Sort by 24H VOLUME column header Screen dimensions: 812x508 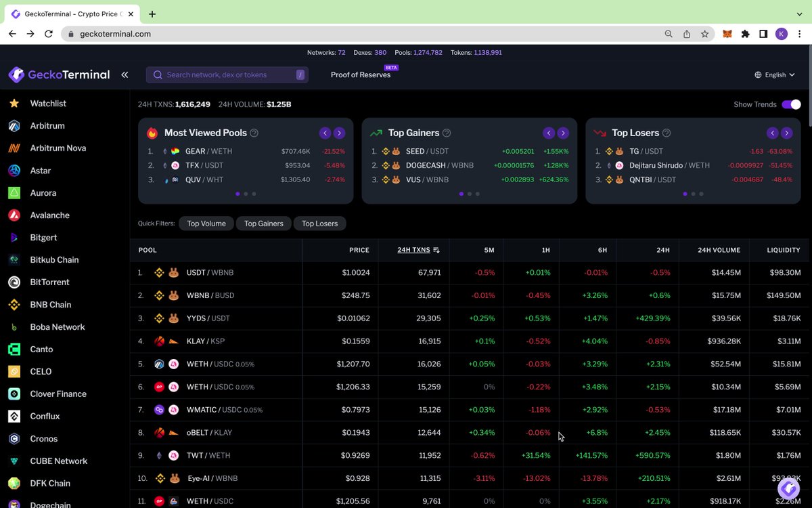pos(719,250)
